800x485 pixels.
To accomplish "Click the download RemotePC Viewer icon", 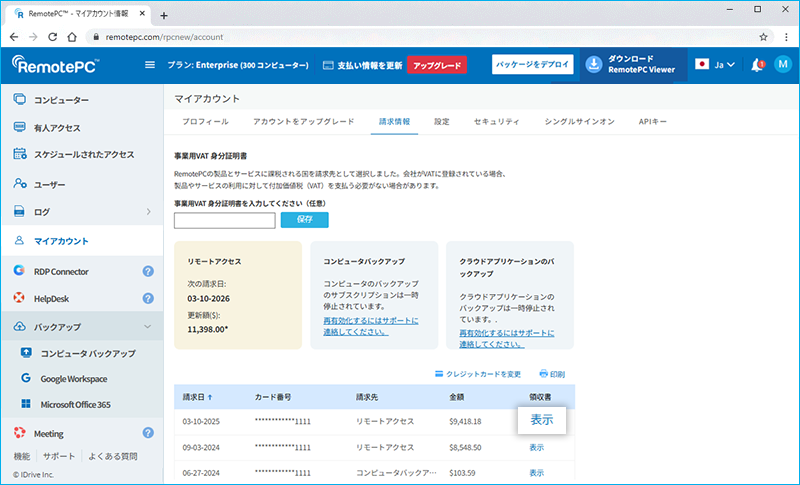I will click(x=593, y=64).
